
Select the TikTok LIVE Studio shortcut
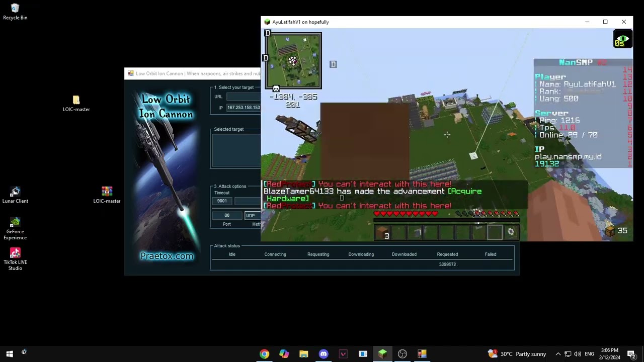click(15, 259)
